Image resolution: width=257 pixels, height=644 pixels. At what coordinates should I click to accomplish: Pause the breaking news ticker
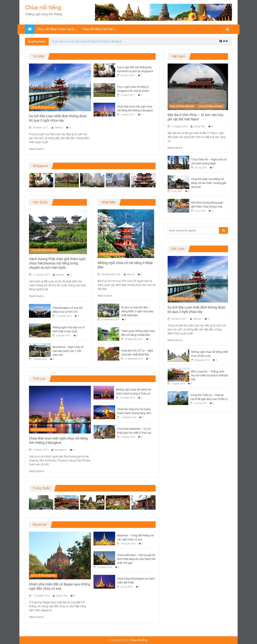click(221, 41)
